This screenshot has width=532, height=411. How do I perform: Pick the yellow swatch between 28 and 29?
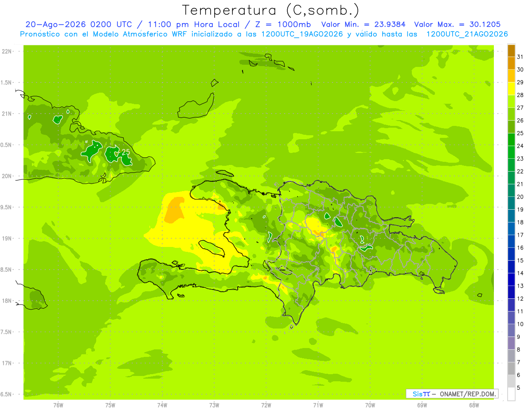point(511,89)
